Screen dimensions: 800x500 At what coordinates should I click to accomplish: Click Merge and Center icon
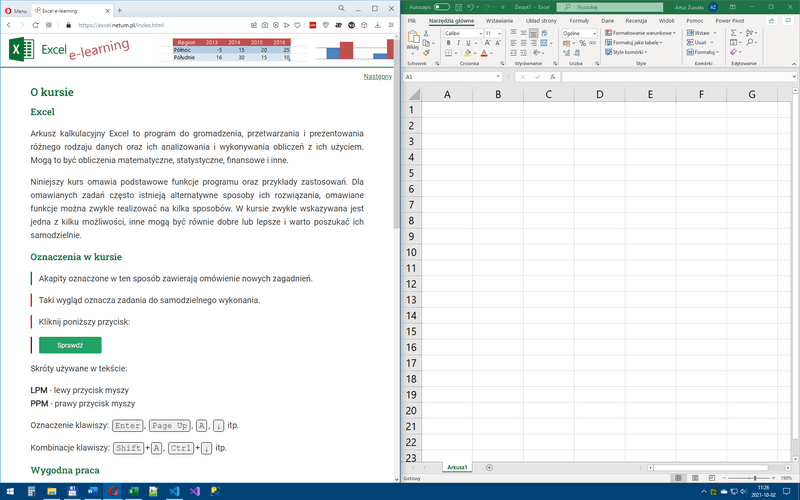544,43
